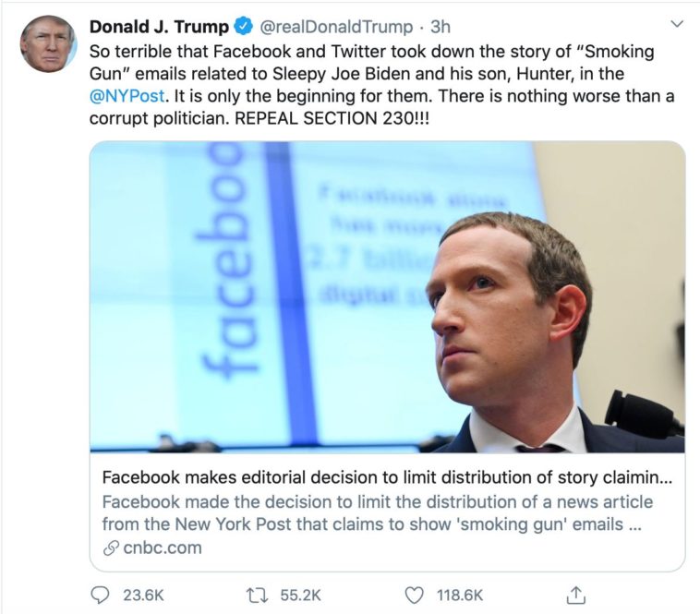Like the tweet with heart icon
The image size is (700, 614).
coord(416,595)
